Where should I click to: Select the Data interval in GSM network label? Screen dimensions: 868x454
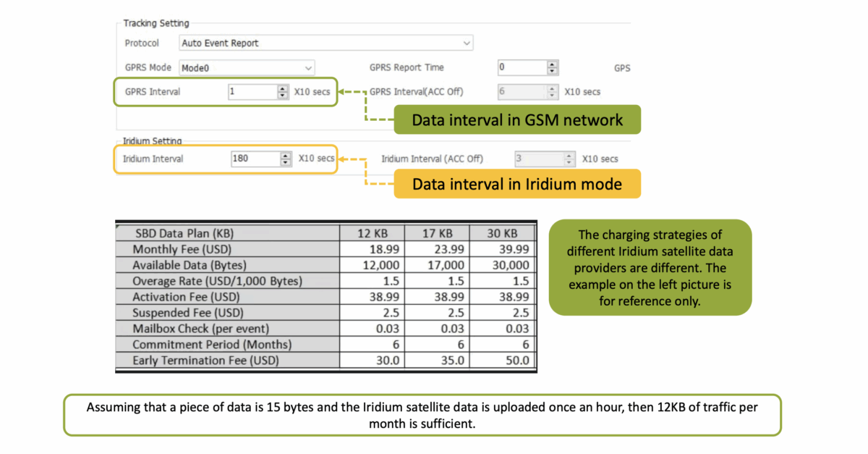[516, 119]
